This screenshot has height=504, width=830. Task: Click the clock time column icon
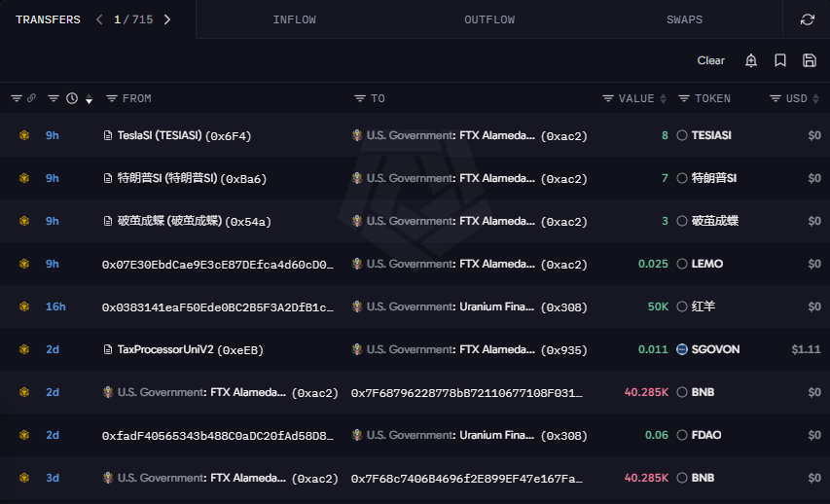point(72,98)
